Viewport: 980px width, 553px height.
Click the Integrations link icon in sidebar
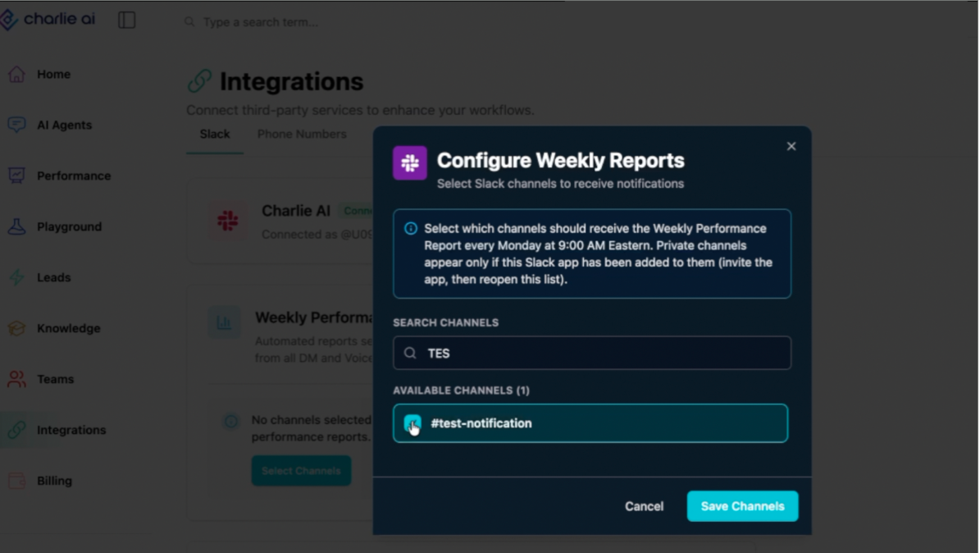17,430
